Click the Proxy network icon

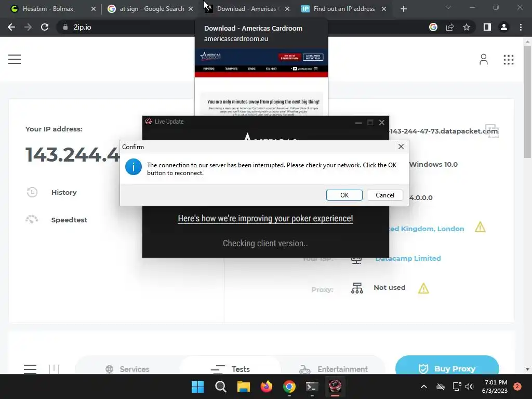(357, 288)
